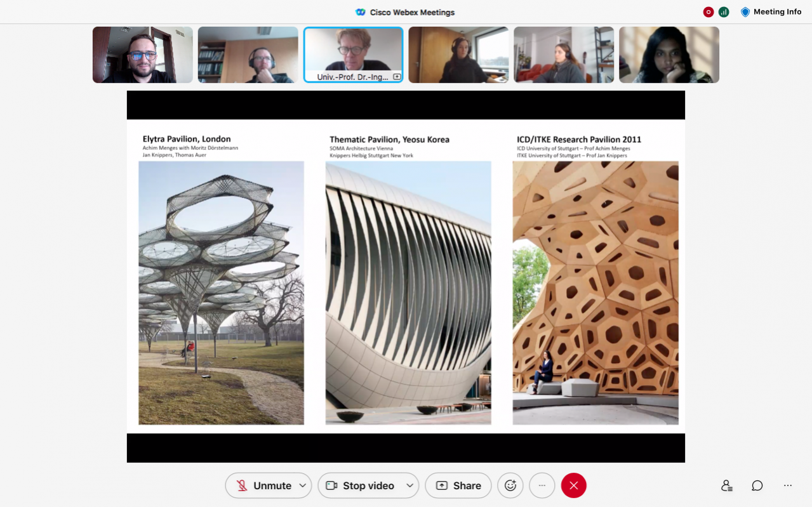Click the Cisco Webex logo in title bar

pyautogui.click(x=360, y=11)
